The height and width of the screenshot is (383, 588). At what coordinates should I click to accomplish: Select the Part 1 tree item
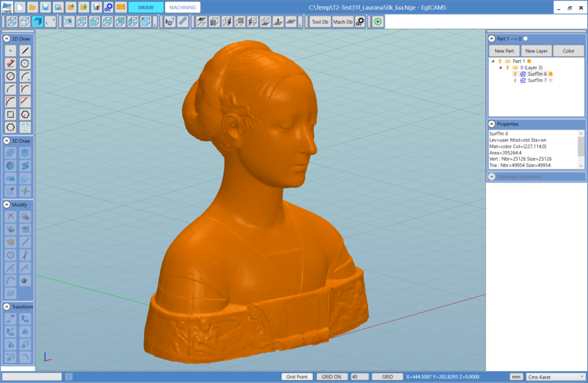(519, 61)
